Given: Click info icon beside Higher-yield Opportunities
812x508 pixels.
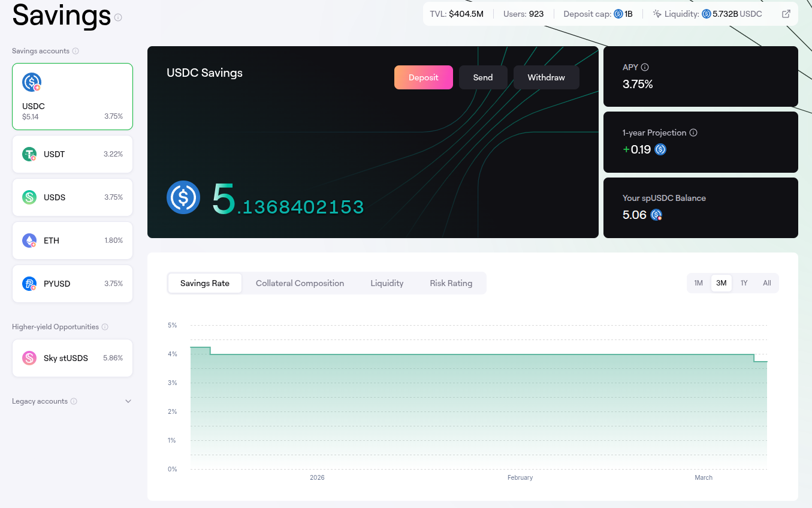Looking at the screenshot, I should pyautogui.click(x=105, y=327).
